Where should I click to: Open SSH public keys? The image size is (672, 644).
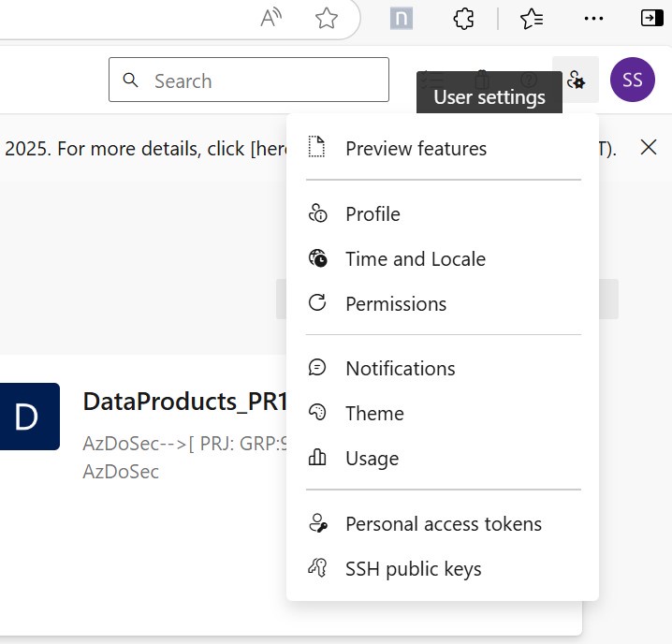coord(443,569)
